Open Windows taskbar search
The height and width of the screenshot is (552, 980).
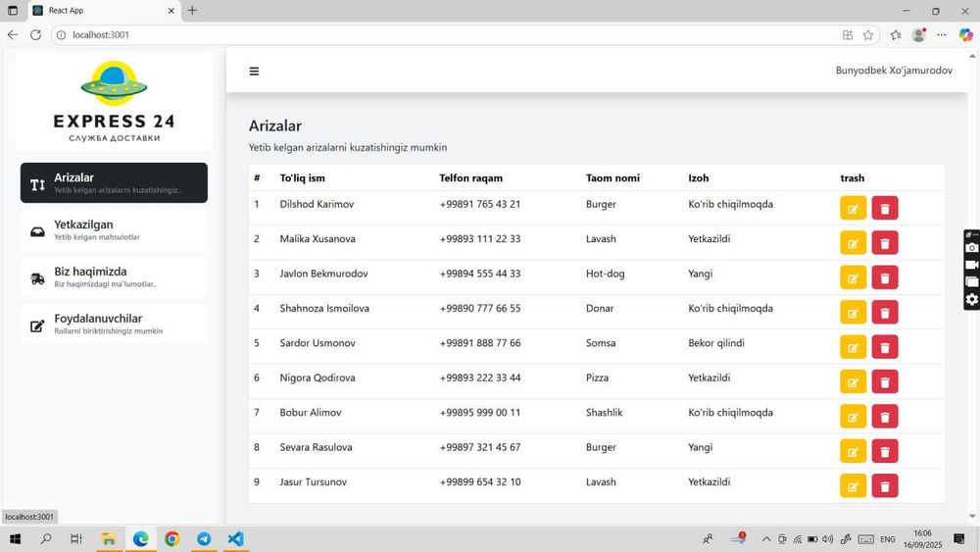pos(46,539)
